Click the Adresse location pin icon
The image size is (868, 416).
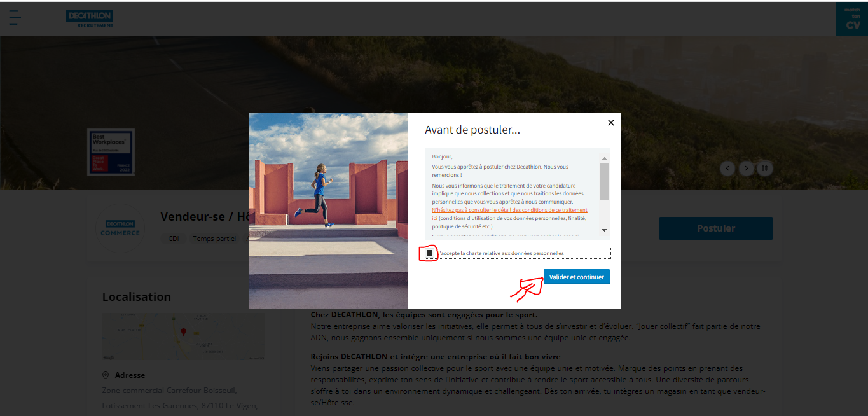click(106, 375)
